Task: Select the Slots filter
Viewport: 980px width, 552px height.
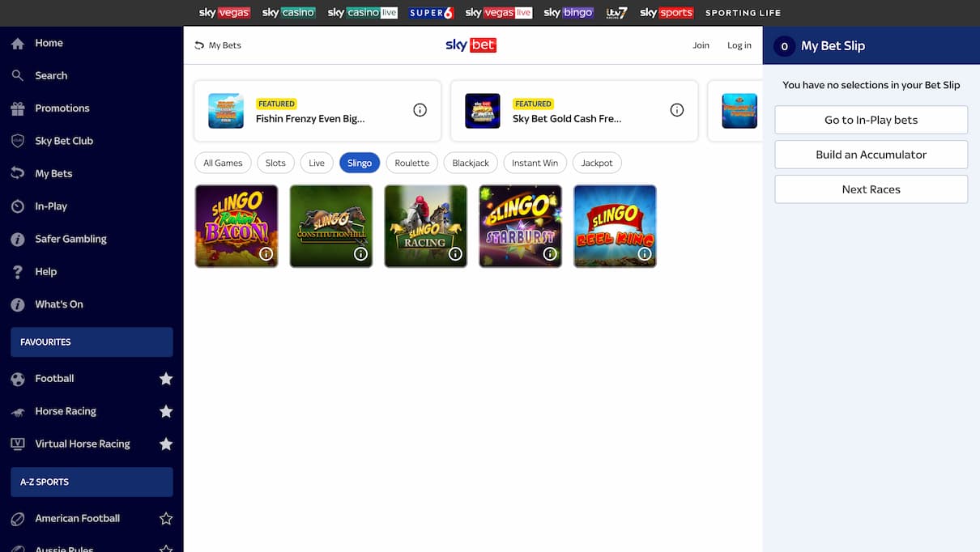Action: (275, 163)
